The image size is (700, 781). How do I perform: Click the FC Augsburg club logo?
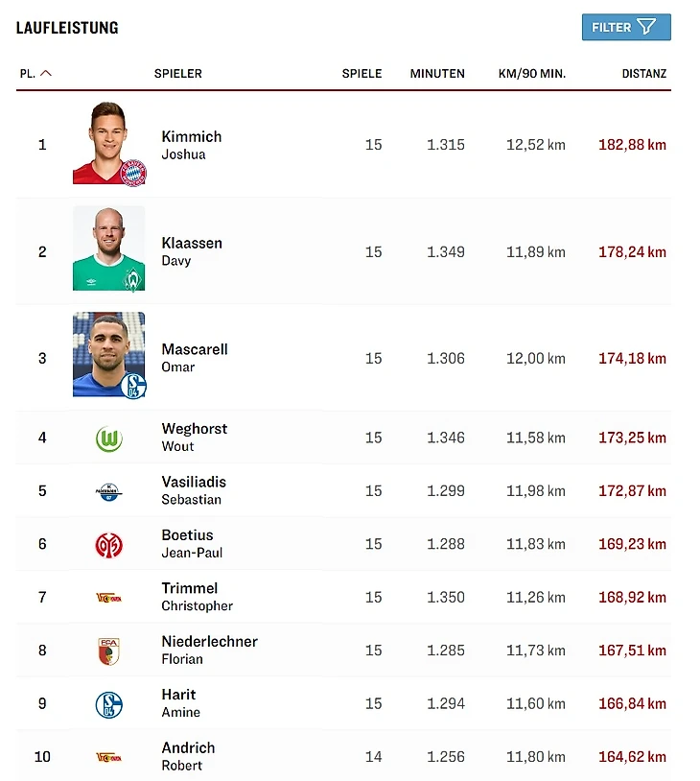[x=108, y=651]
